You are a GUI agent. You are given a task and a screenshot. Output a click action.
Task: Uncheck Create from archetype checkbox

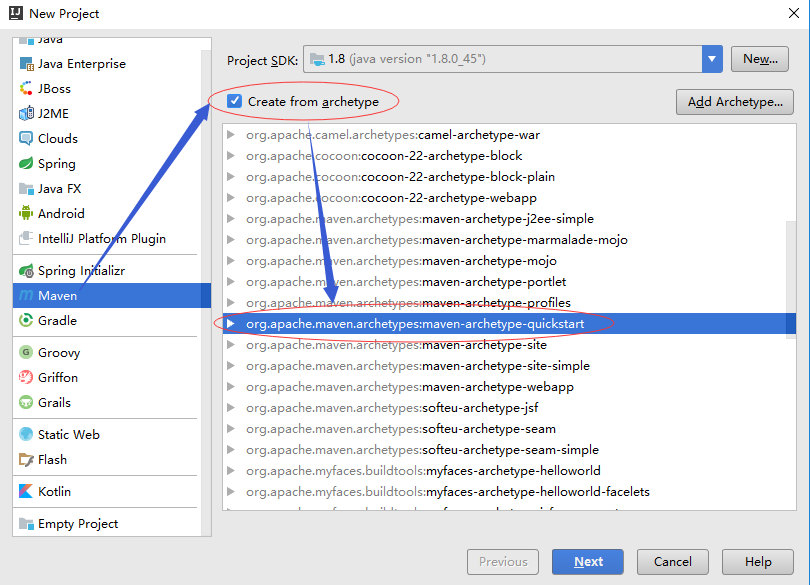click(x=235, y=101)
